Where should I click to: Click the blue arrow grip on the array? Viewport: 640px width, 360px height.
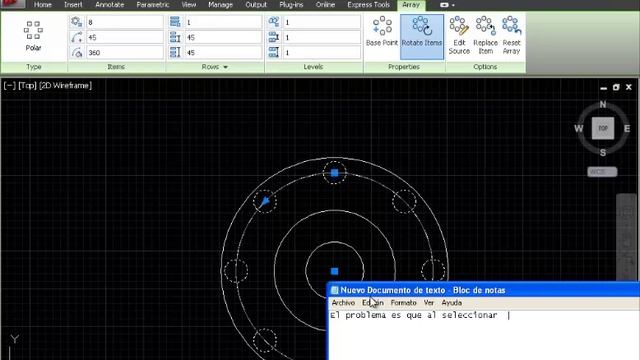coord(264,201)
